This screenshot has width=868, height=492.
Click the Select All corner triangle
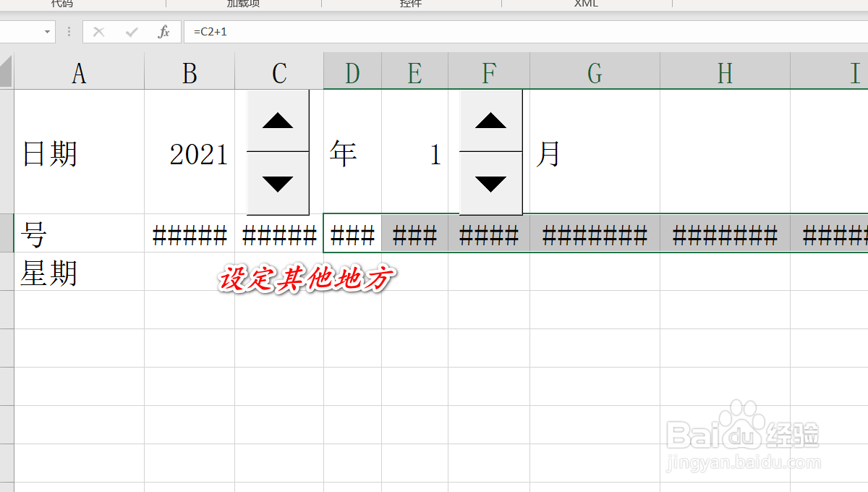pyautogui.click(x=7, y=72)
